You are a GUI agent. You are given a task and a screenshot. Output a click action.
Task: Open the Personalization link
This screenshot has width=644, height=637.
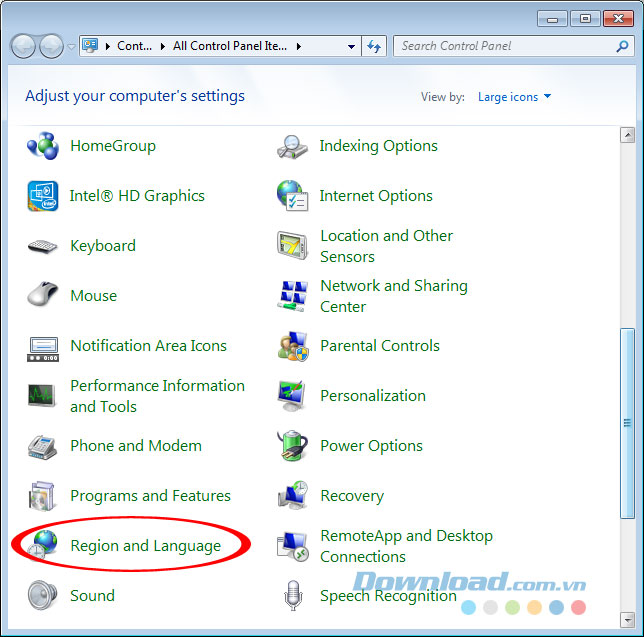(x=373, y=396)
